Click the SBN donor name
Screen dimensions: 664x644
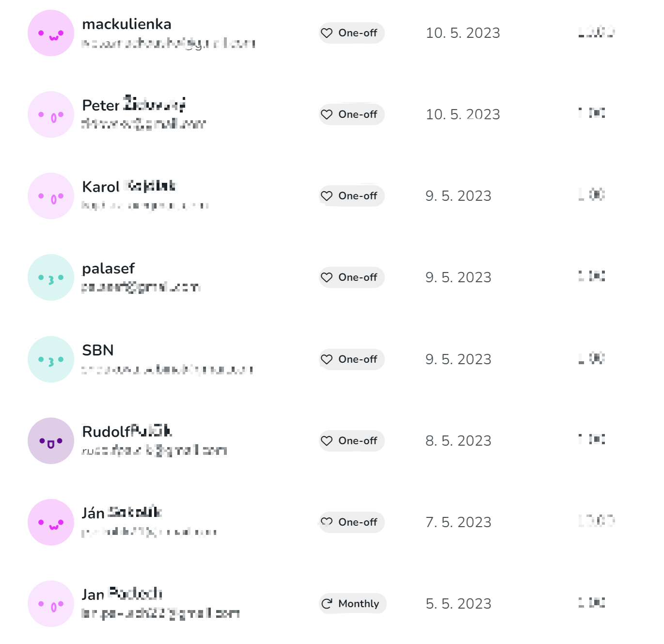98,350
